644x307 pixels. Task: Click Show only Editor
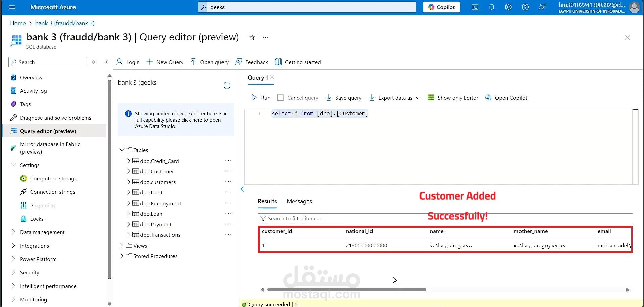point(453,98)
